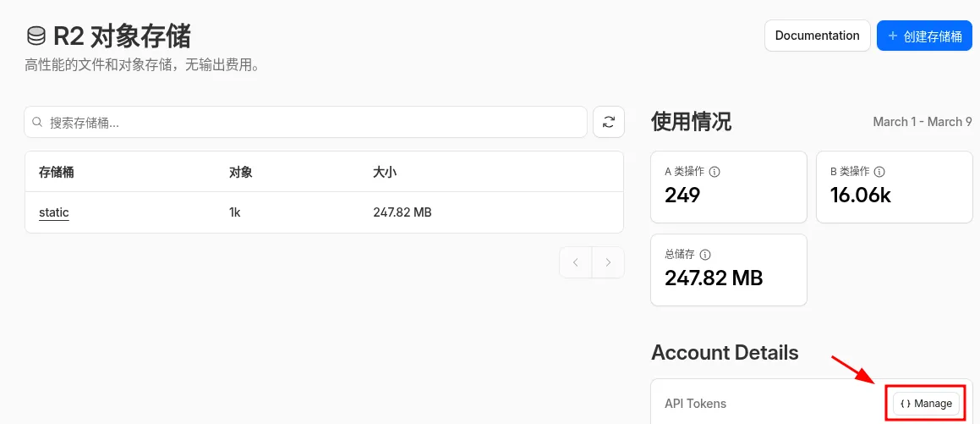Open the Documentation page

pyautogui.click(x=817, y=36)
